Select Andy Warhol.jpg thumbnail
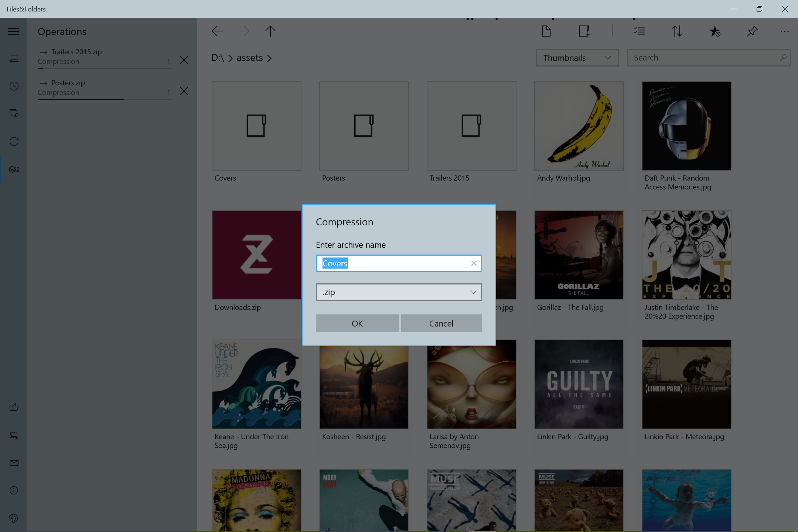 point(579,126)
